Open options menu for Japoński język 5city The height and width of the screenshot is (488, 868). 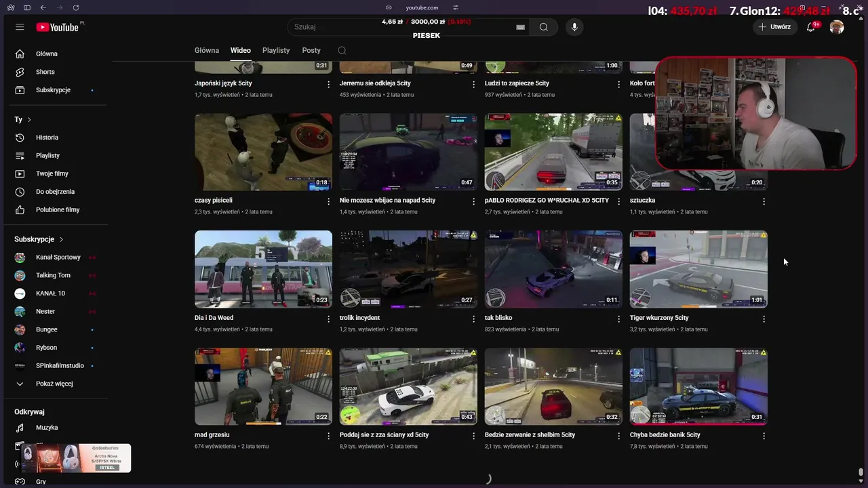[329, 84]
